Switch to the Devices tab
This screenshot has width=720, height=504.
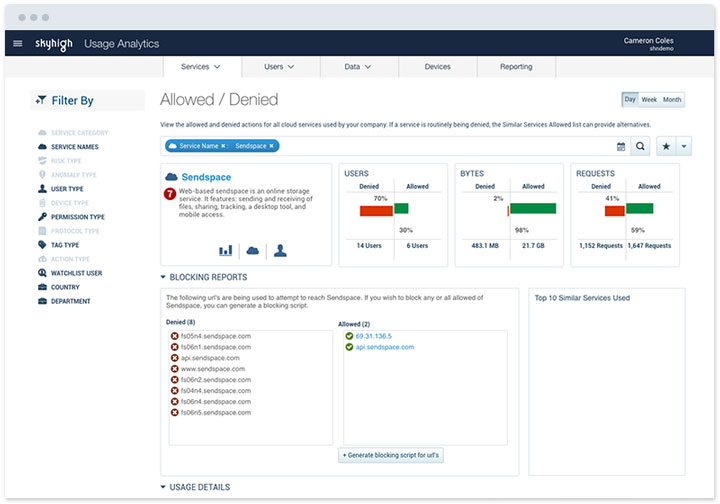(438, 67)
